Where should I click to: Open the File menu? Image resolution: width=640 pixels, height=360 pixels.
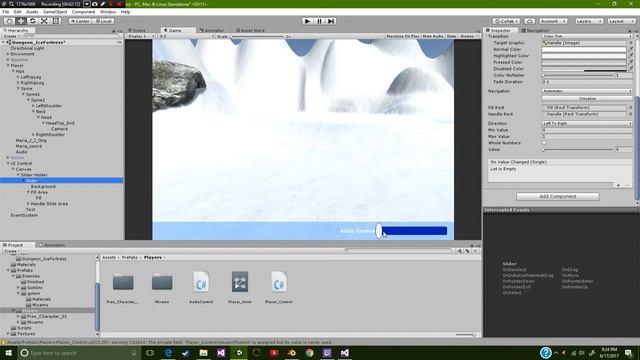tap(6, 12)
